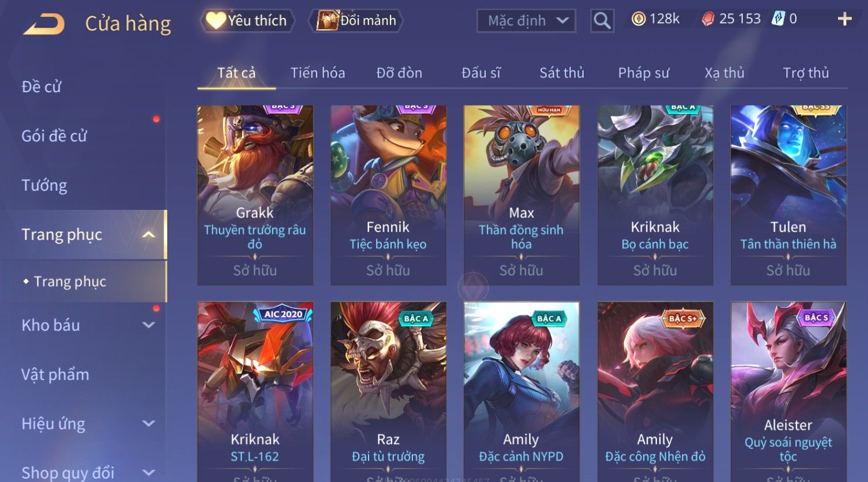Open the search magnifier icon
The width and height of the screenshot is (868, 482).
pyautogui.click(x=602, y=21)
